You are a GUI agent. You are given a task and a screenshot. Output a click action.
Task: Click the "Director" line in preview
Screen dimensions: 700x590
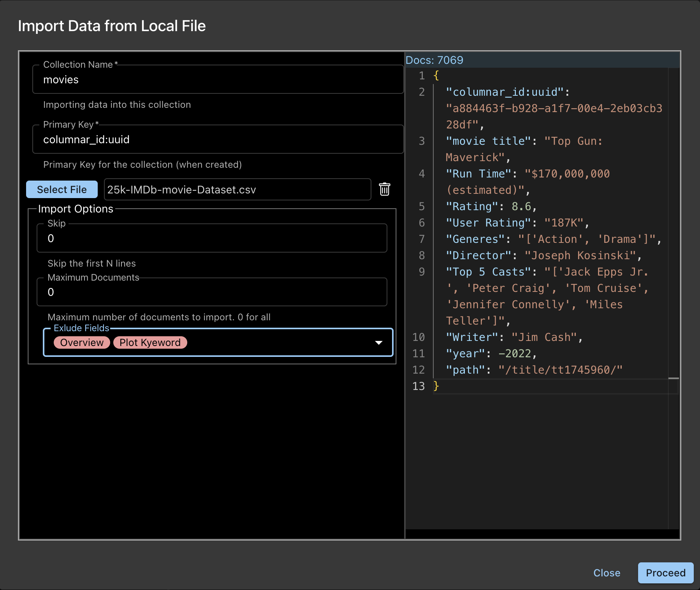click(544, 255)
